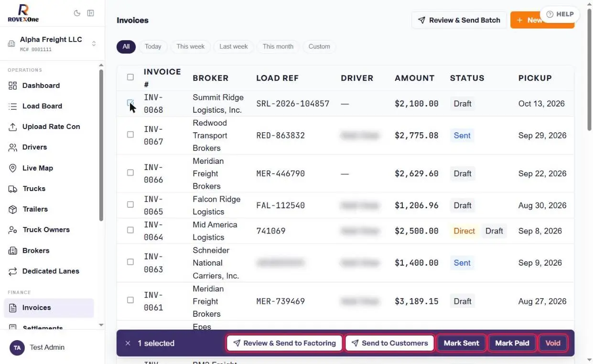Click the sidebar vertical scrollbar
The image size is (593, 364).
pos(101,146)
